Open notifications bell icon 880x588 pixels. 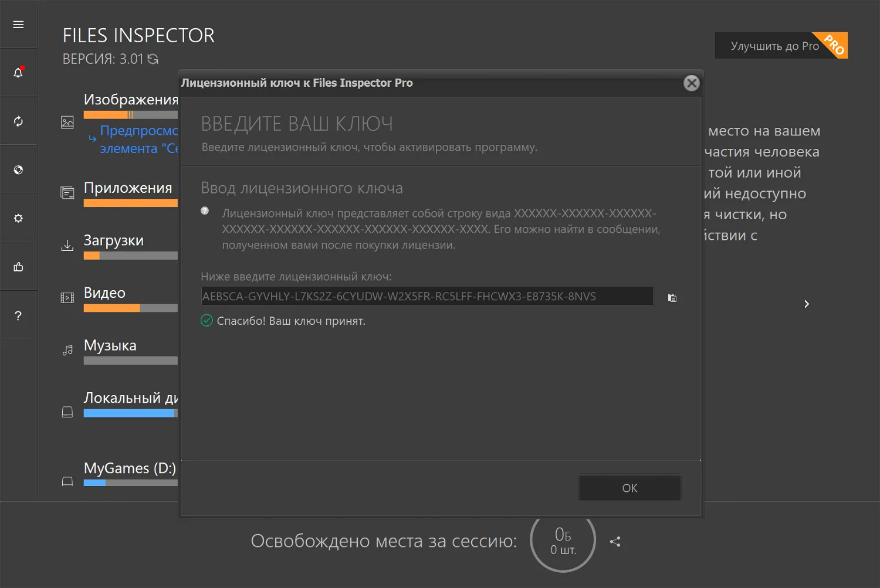coord(18,73)
